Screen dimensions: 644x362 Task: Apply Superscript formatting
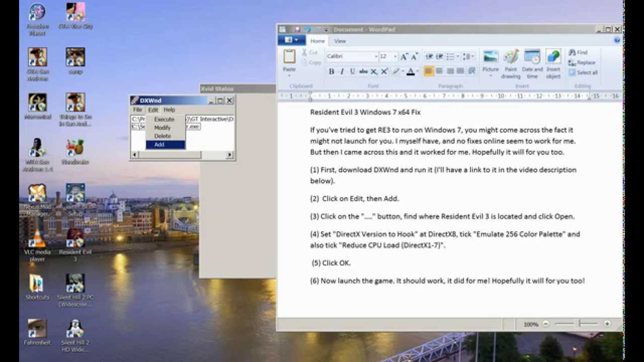click(x=384, y=71)
